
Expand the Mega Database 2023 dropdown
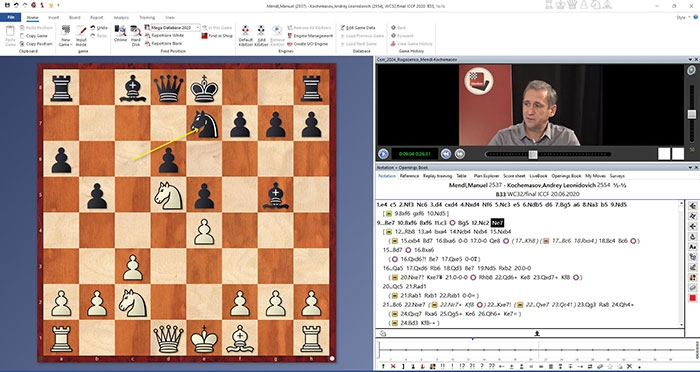pos(198,28)
